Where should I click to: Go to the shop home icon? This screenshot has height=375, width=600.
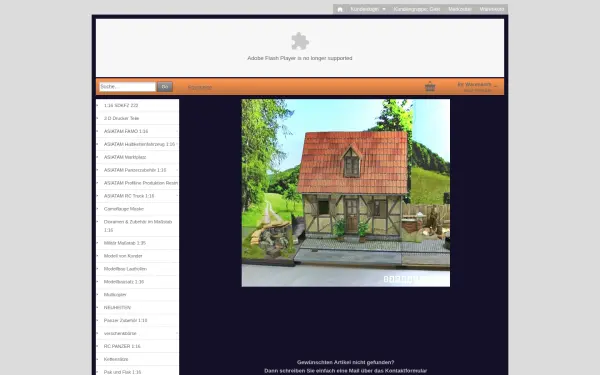[x=340, y=9]
